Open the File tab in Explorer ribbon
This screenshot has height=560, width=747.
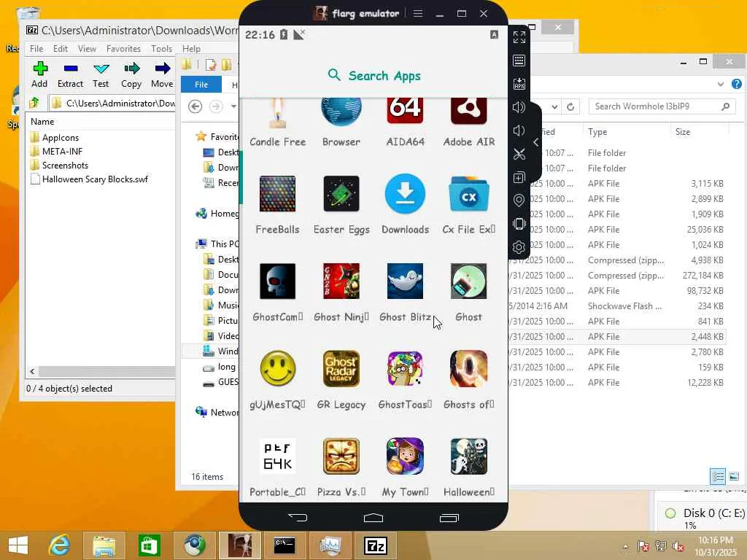[x=201, y=85]
